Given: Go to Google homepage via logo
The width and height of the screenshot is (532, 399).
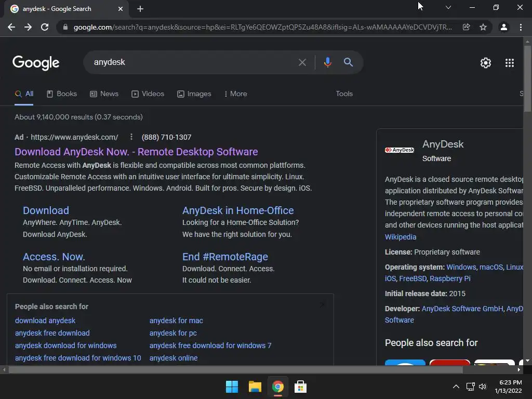Looking at the screenshot, I should click(36, 63).
